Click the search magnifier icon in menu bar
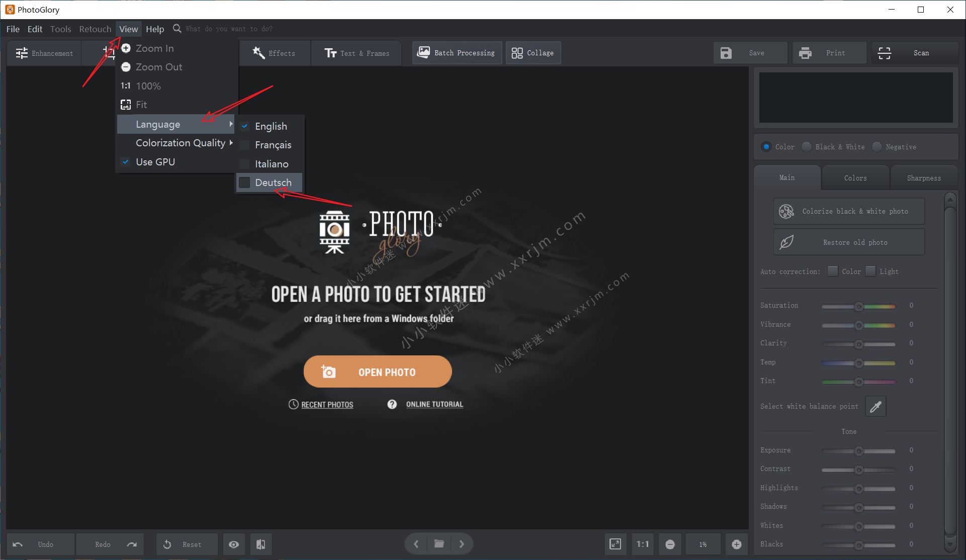Screen dimensions: 966x560 click(x=177, y=29)
